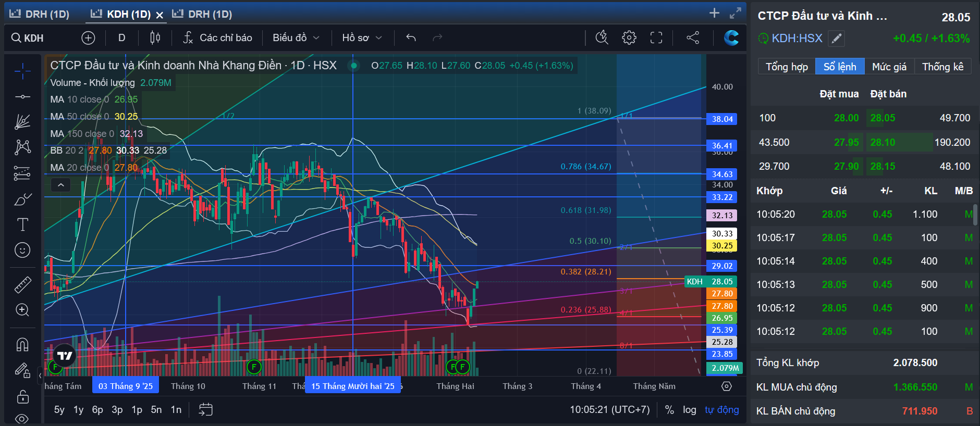The image size is (980, 426).
Task: Set the time range to 3p
Action: [x=117, y=410]
